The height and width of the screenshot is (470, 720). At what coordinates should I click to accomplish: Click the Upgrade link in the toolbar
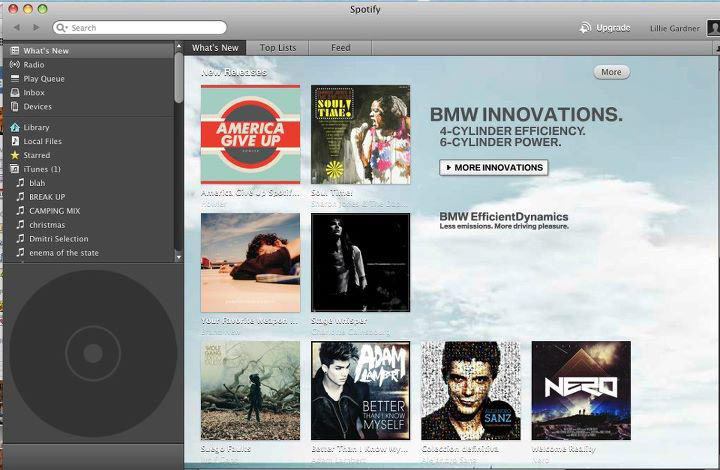pyautogui.click(x=613, y=28)
